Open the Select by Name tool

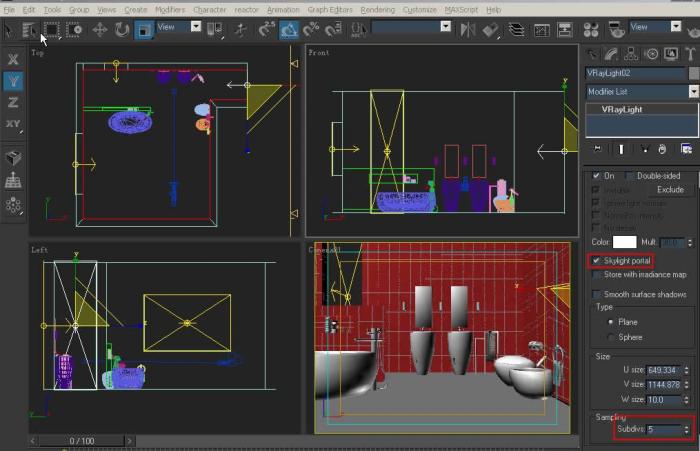click(x=29, y=30)
